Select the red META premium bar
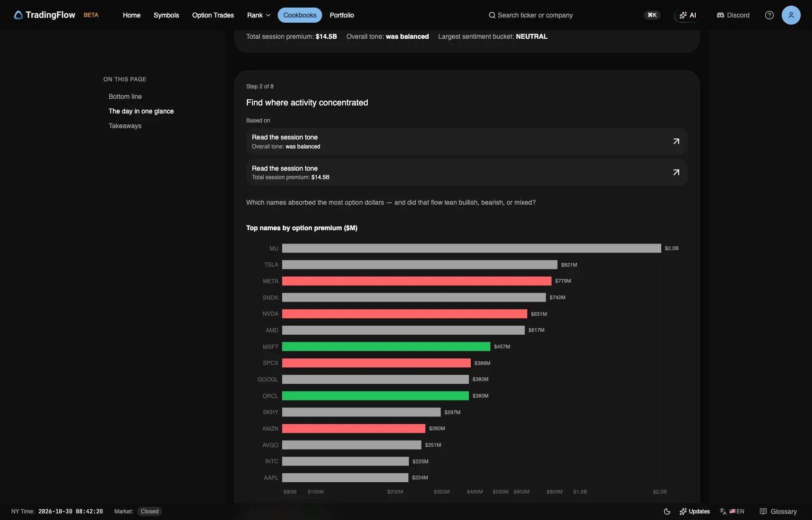Screen dimensions: 812x520 tap(417, 281)
